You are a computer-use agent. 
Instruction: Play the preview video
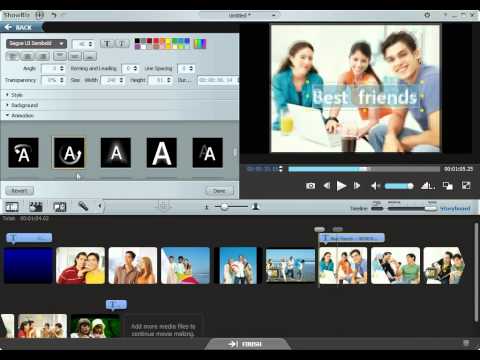[x=341, y=186]
